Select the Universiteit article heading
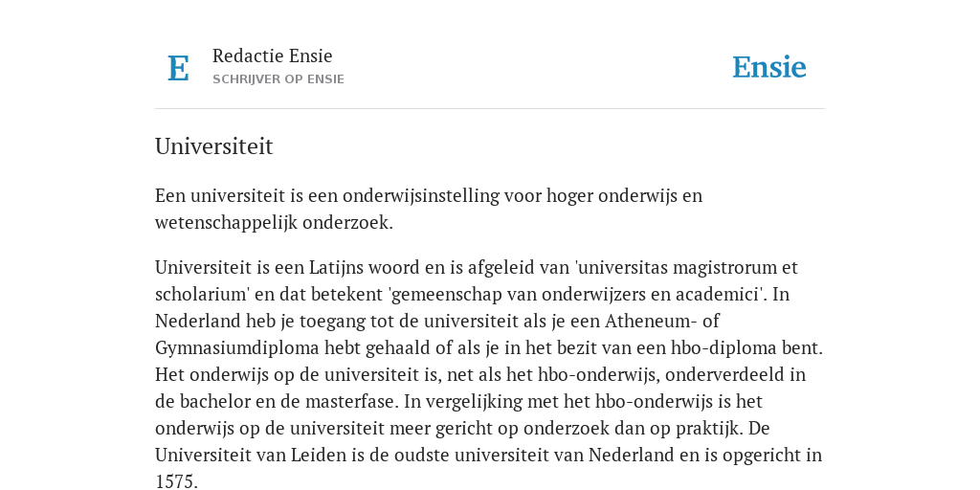The height and width of the screenshot is (490, 980). click(x=213, y=146)
